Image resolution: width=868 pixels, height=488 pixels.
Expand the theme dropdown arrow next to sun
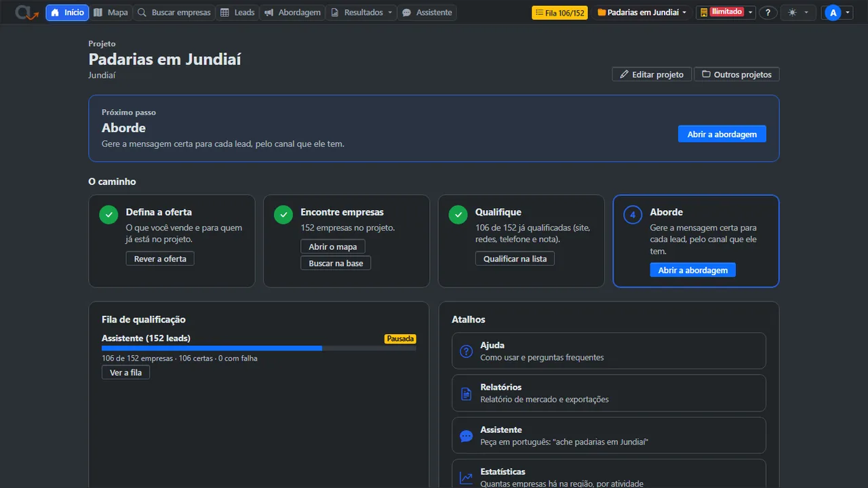(806, 12)
